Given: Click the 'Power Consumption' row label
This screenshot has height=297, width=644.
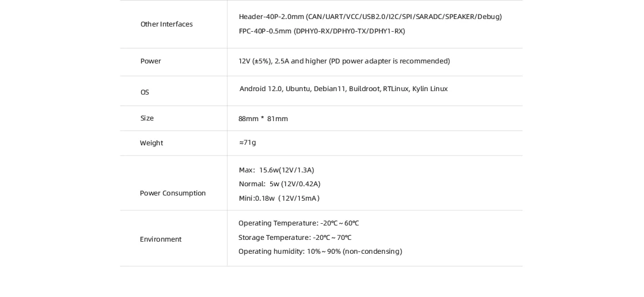Looking at the screenshot, I should pos(172,193).
